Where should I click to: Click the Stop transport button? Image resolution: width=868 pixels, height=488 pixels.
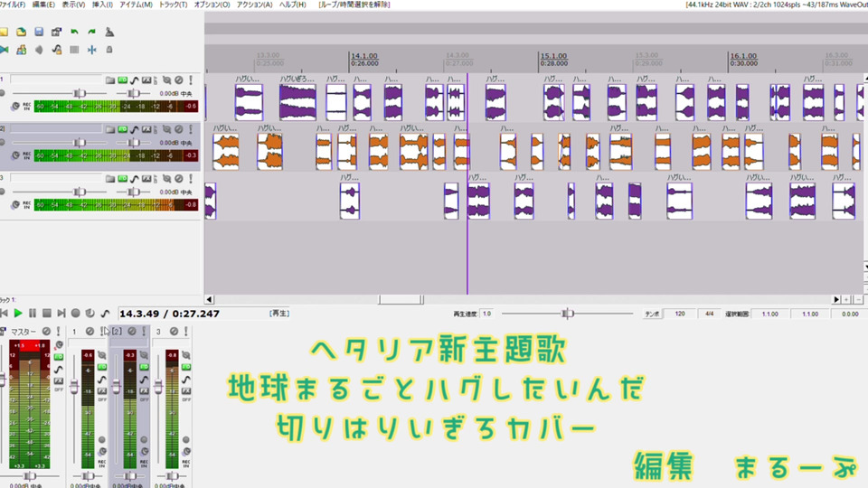point(46,314)
